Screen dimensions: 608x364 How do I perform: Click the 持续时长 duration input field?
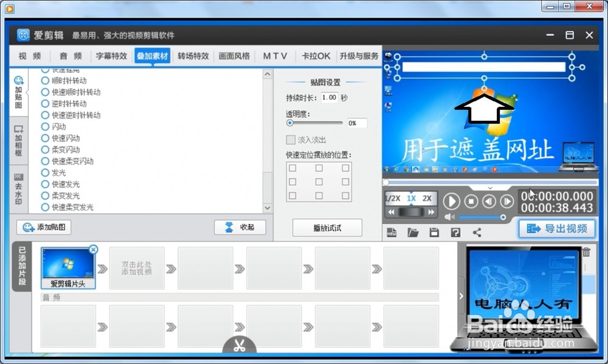point(329,98)
